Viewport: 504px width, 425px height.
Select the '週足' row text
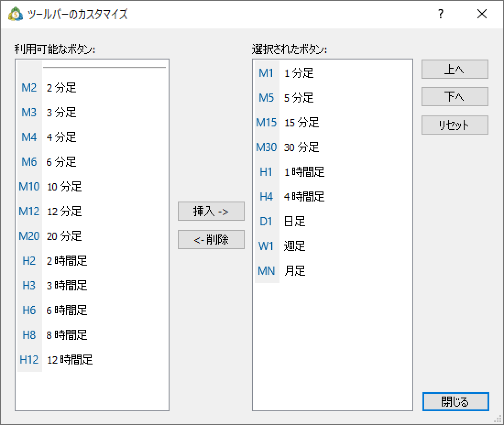(295, 246)
